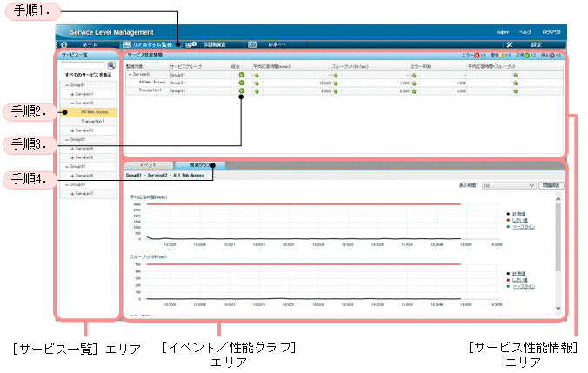Click the 15.000 response time value cell
The width and height of the screenshot is (588, 373).
[x=324, y=83]
